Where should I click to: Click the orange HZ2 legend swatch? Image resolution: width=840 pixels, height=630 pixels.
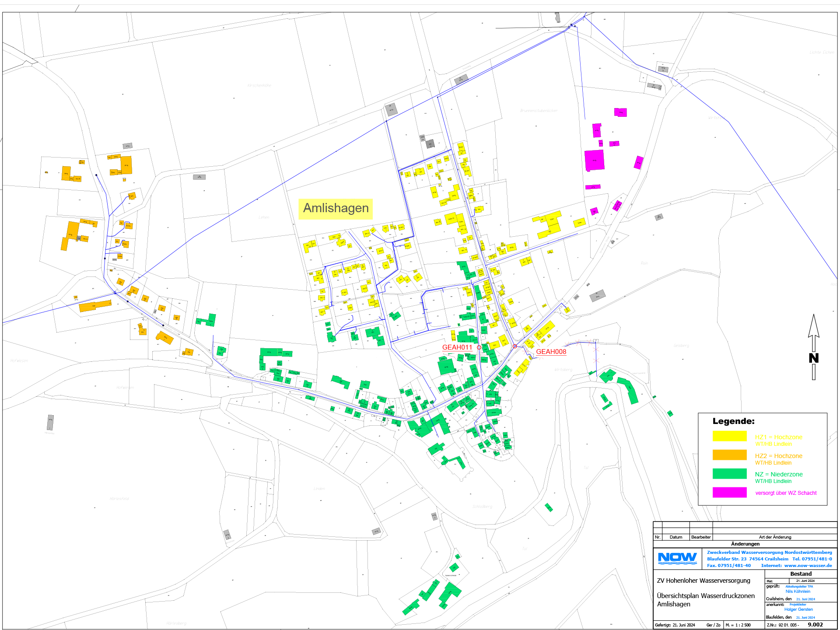[729, 455]
